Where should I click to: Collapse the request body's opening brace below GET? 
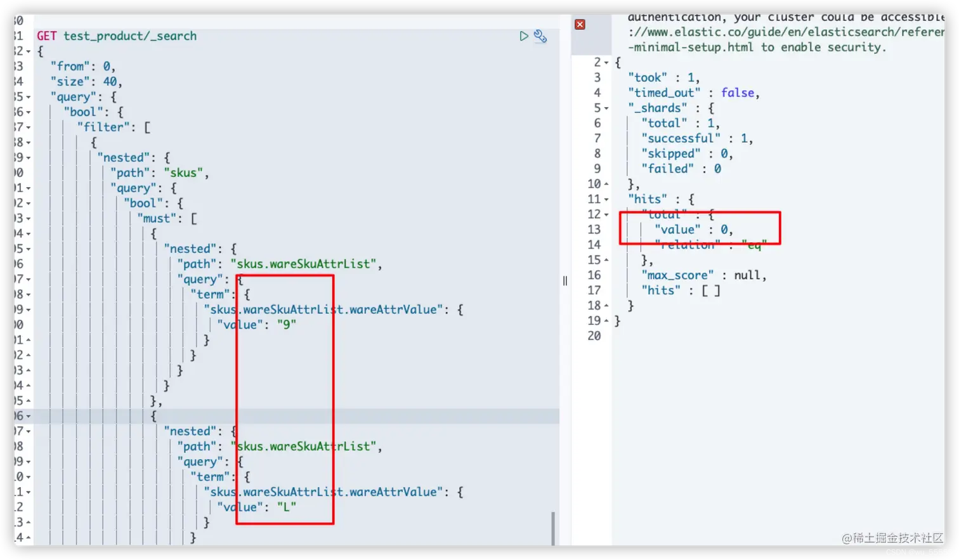pyautogui.click(x=29, y=51)
